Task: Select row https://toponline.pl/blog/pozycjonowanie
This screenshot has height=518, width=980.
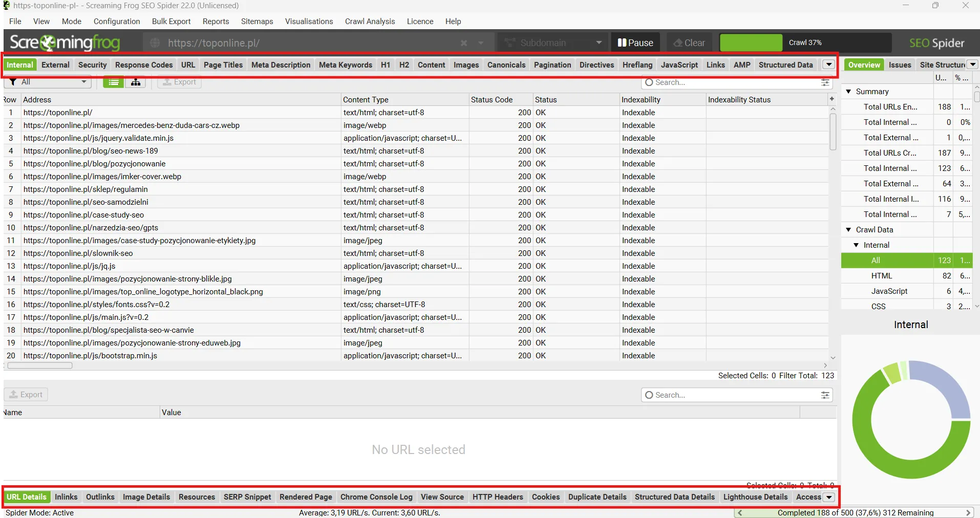Action: click(416, 164)
